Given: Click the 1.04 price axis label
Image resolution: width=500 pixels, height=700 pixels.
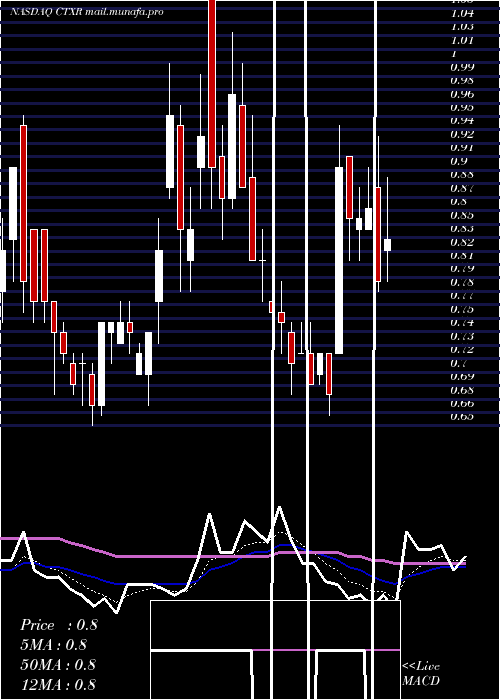Looking at the screenshot, I should [x=462, y=13].
